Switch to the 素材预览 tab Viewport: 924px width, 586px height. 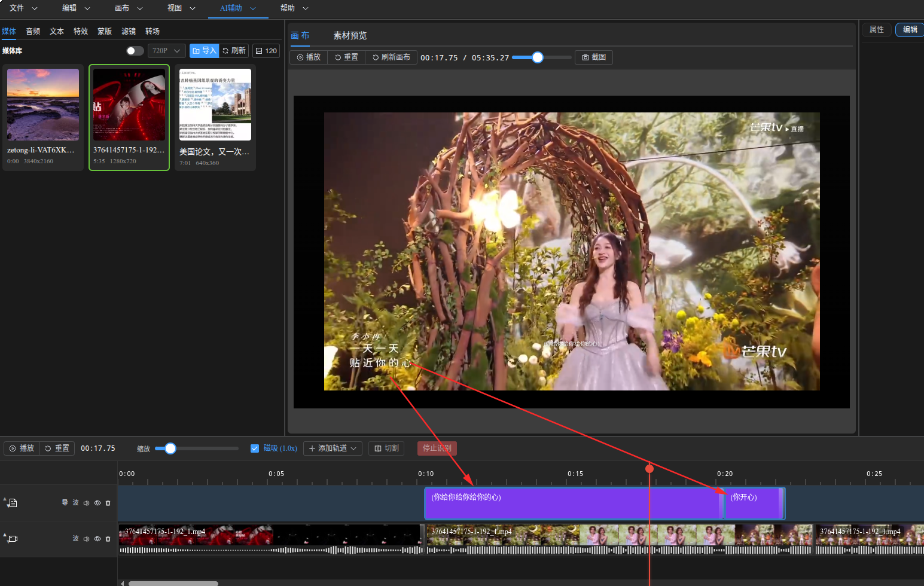[350, 35]
